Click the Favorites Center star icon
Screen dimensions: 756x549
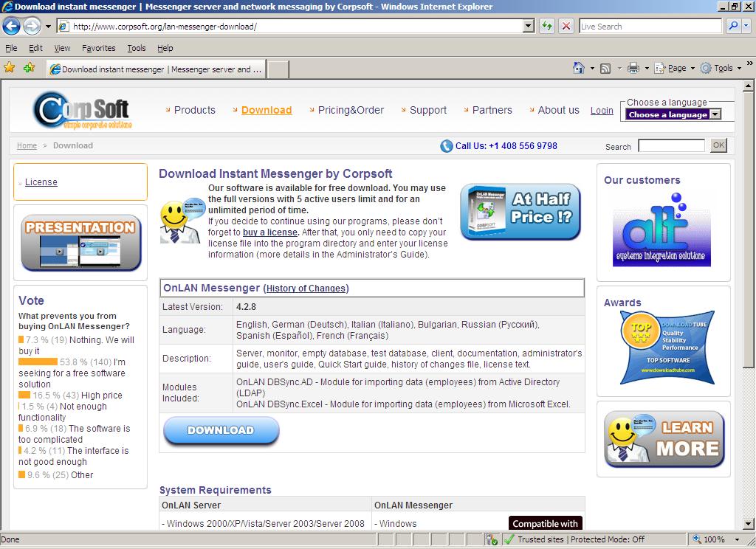coord(10,68)
